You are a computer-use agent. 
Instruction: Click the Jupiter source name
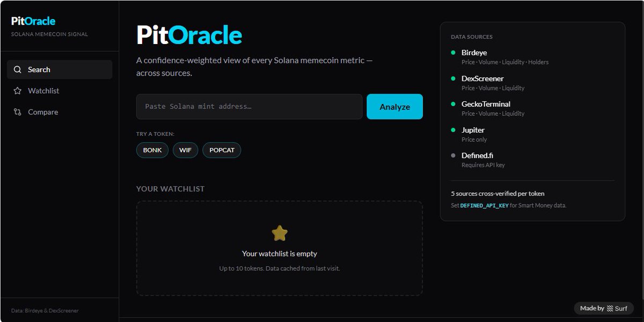pos(473,130)
